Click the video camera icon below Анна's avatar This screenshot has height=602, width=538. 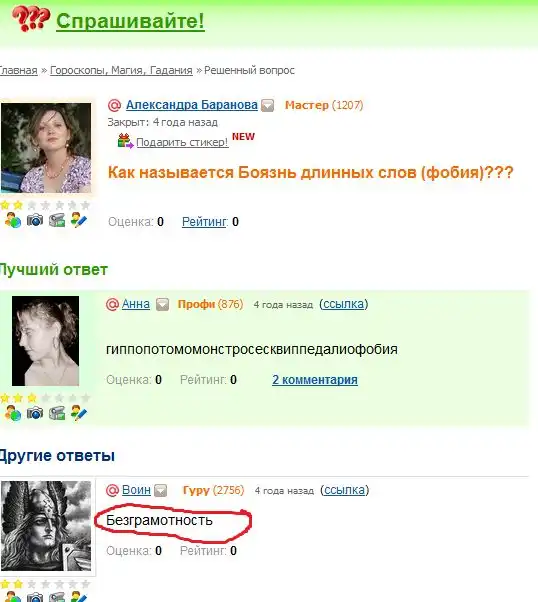coord(57,413)
